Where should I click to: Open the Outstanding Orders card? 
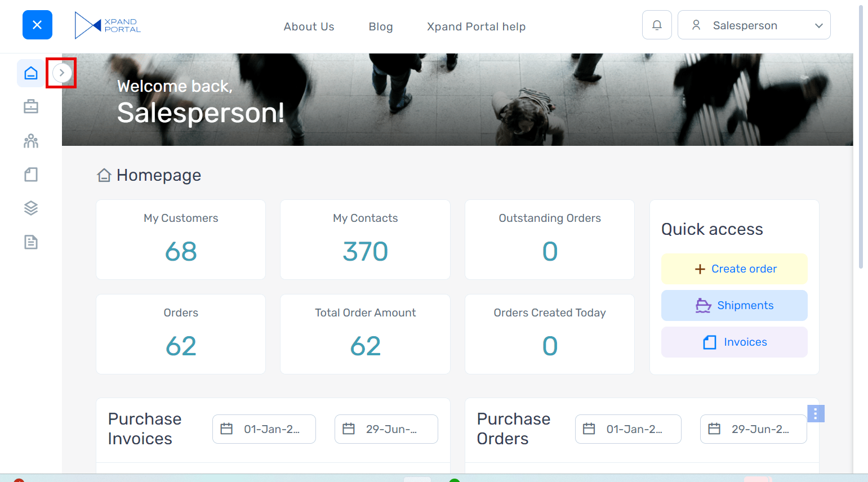coord(550,239)
